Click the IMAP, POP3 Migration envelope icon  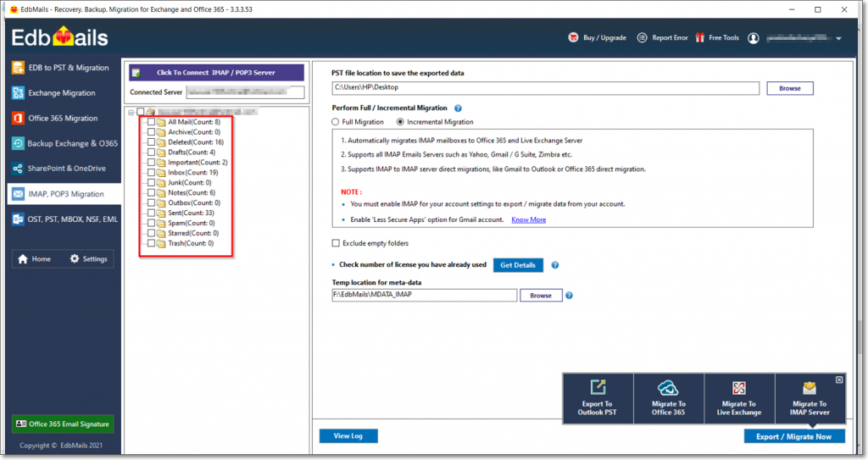click(x=18, y=194)
